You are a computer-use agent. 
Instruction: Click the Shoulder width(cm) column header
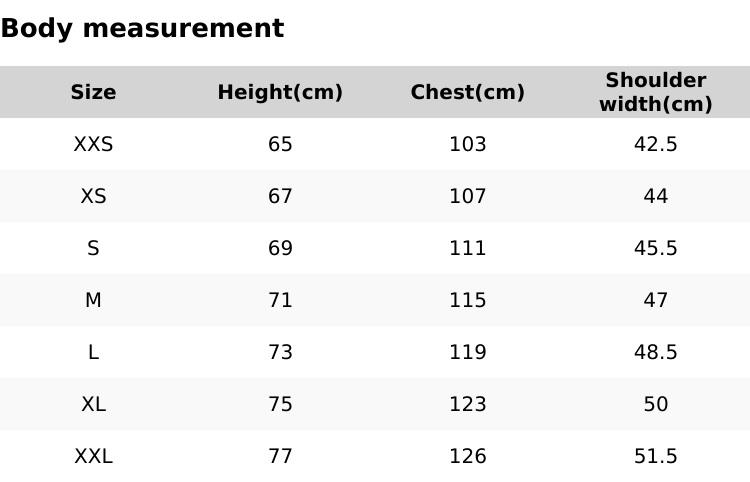(x=655, y=92)
